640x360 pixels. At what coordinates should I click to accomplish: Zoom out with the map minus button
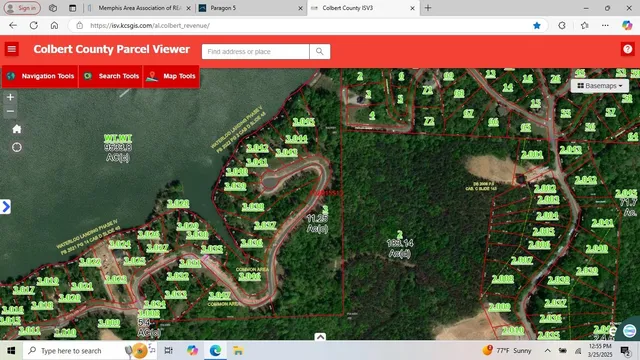click(10, 111)
